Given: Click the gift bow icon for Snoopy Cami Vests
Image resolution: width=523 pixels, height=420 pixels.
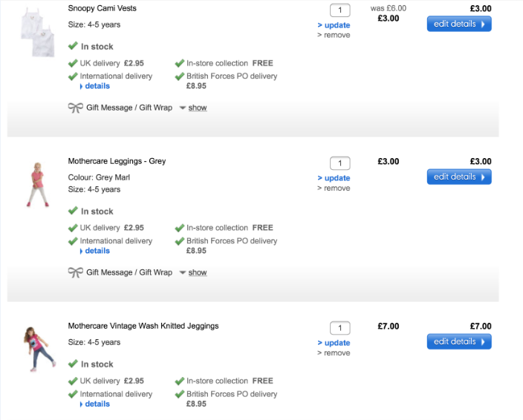Looking at the screenshot, I should click(75, 108).
